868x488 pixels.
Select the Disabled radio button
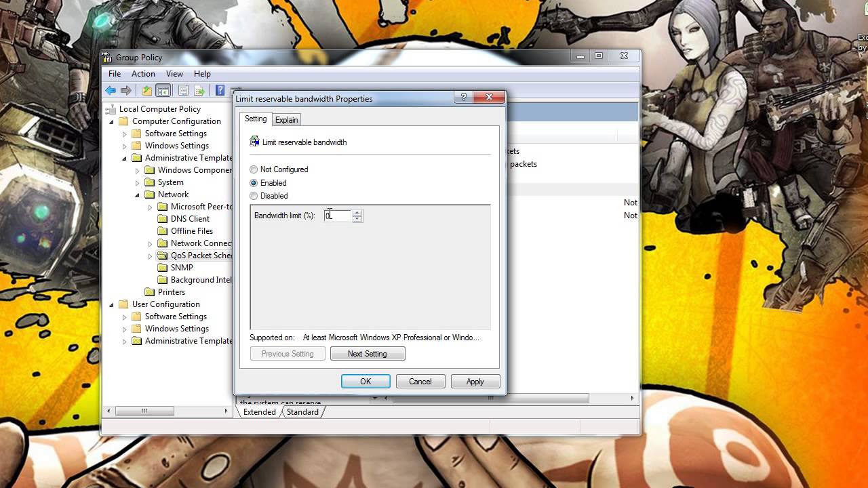coord(254,196)
